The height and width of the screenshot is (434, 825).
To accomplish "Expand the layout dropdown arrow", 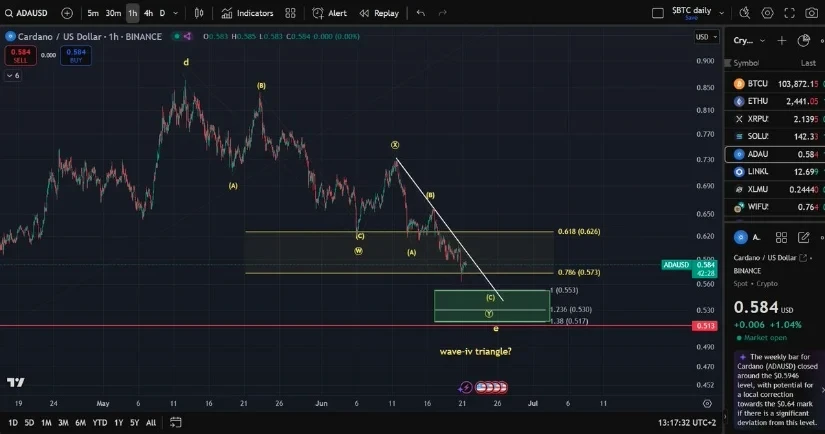I will (x=721, y=13).
